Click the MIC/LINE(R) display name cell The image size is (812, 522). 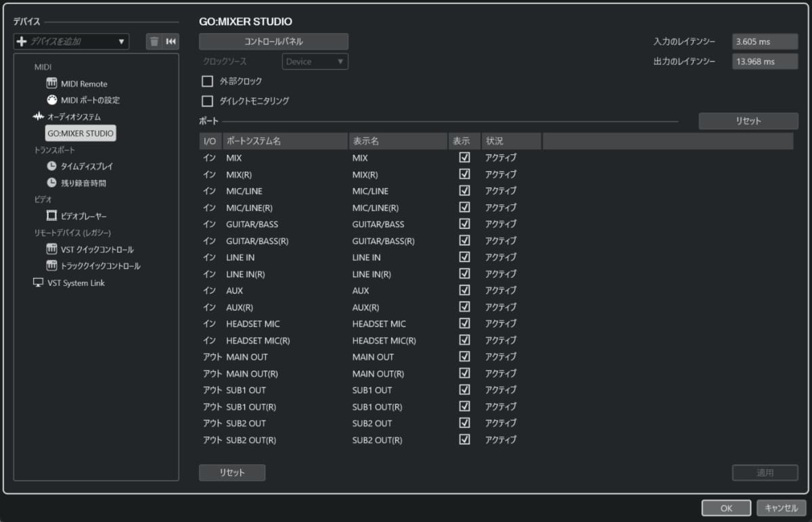tap(376, 208)
